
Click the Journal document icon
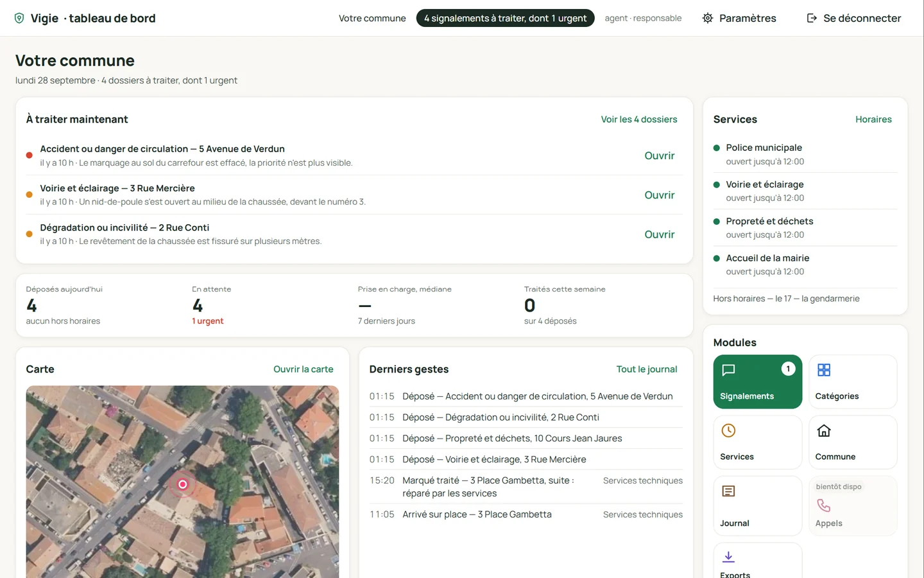728,491
